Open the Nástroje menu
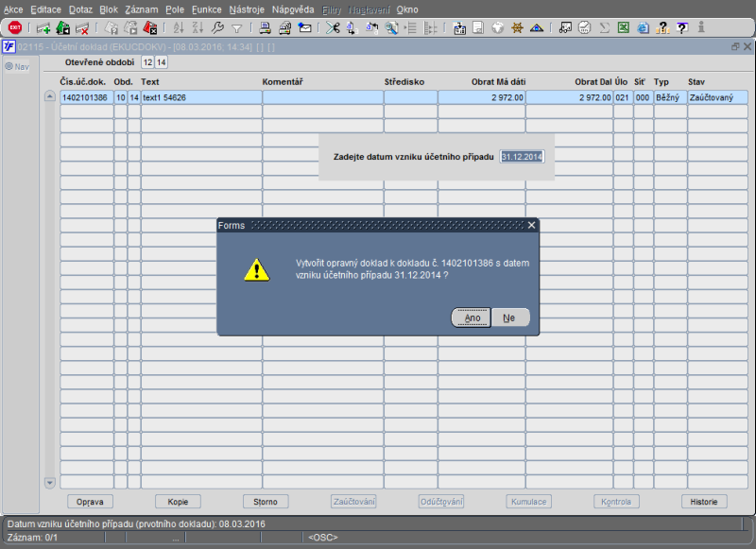Viewport: 756px width, 549px height. click(247, 9)
